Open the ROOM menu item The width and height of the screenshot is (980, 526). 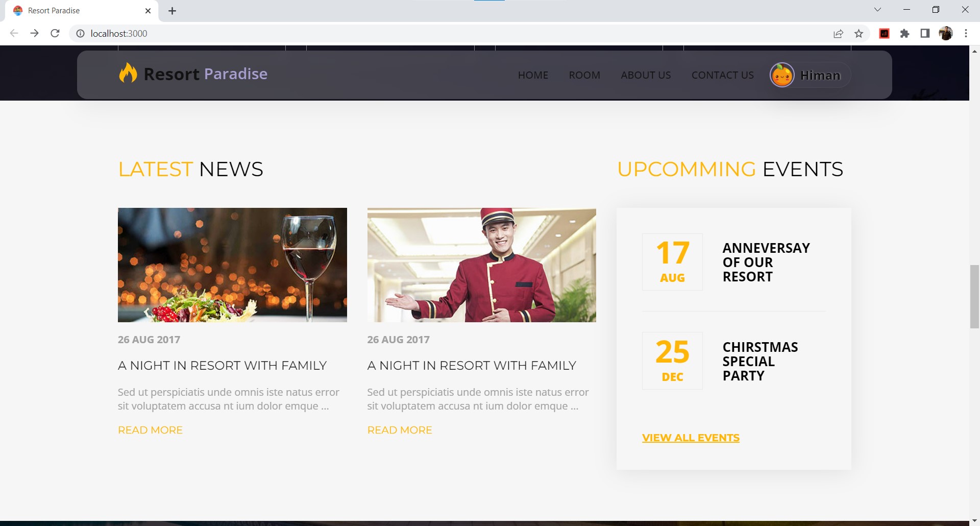584,75
